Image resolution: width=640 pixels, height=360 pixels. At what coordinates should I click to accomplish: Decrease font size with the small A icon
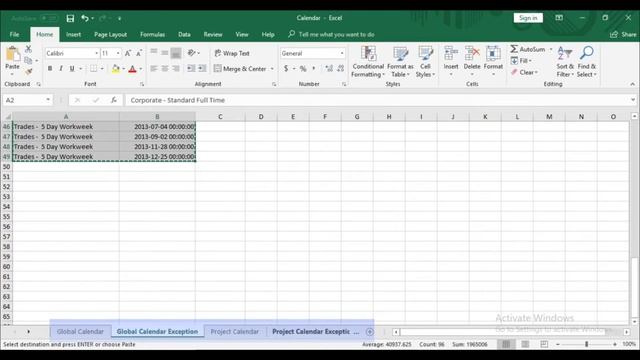click(x=139, y=53)
